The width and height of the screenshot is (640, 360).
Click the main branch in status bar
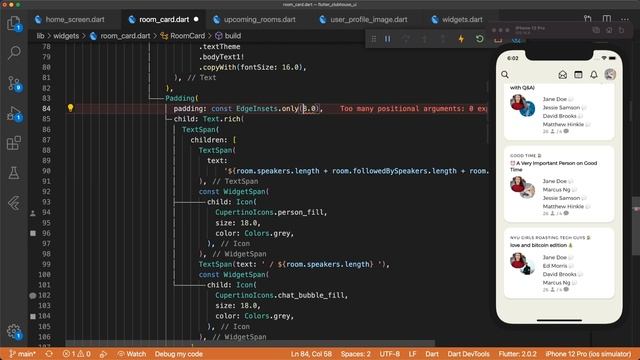click(23, 354)
